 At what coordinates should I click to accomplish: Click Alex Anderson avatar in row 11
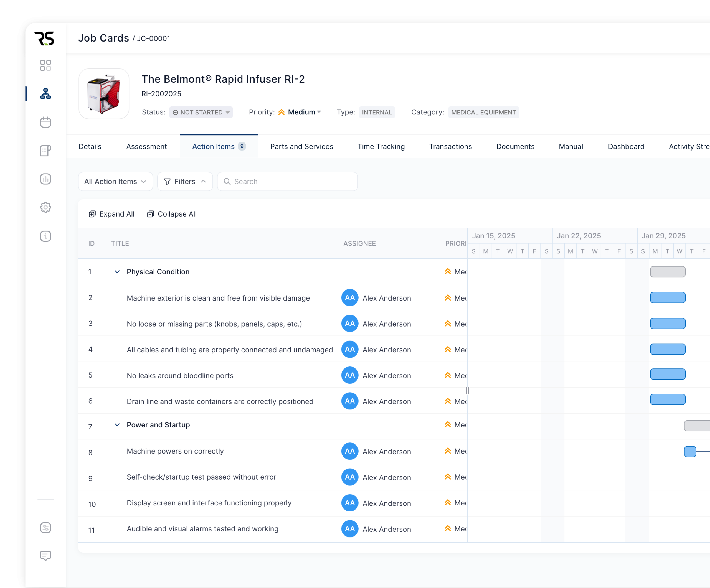349,528
